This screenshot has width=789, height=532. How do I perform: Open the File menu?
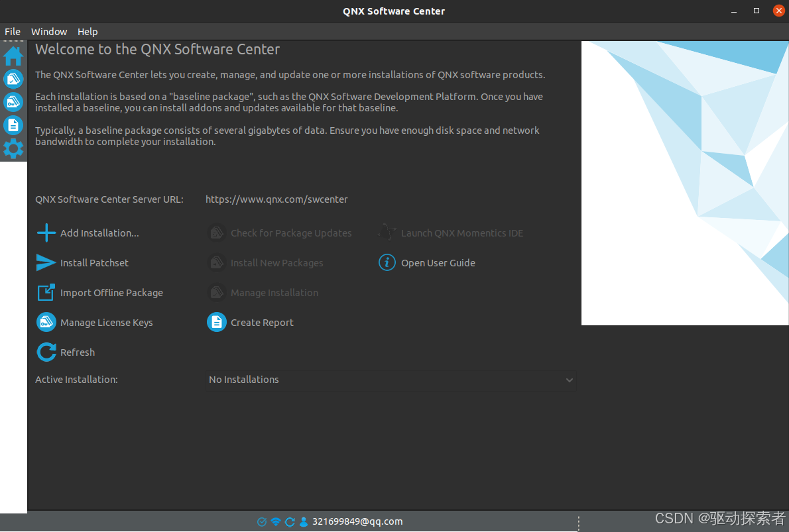(13, 32)
